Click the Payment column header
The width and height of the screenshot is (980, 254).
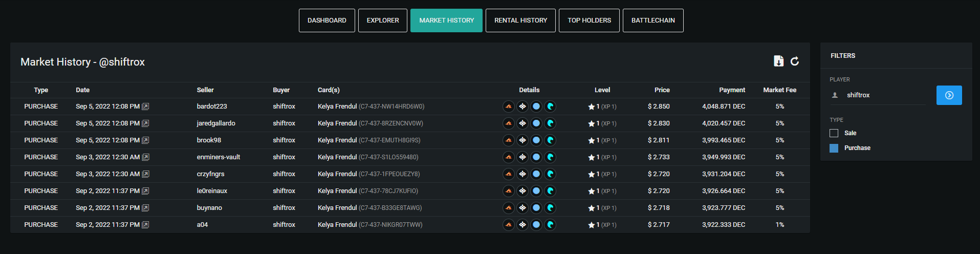(732, 90)
